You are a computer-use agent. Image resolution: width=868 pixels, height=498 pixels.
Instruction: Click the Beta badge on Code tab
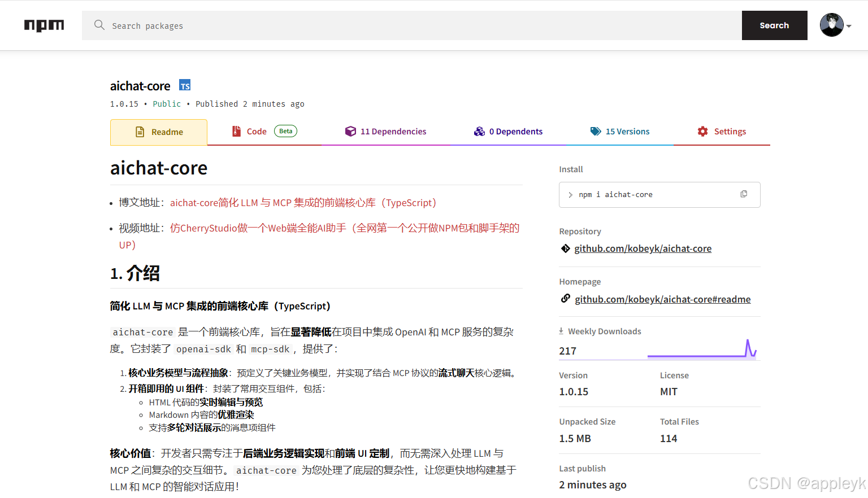point(285,131)
